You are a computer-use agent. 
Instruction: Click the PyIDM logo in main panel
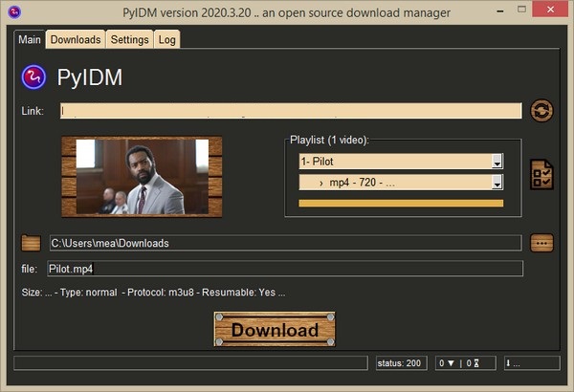tap(33, 77)
